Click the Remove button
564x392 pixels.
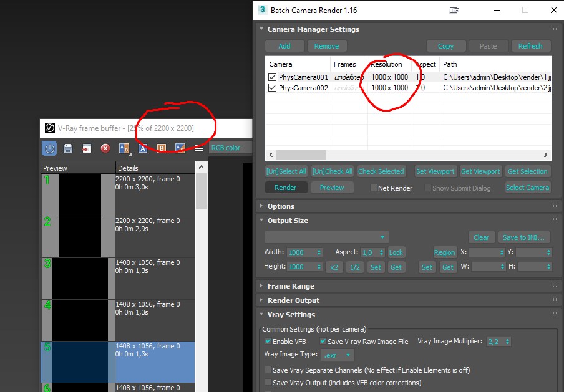click(x=326, y=46)
